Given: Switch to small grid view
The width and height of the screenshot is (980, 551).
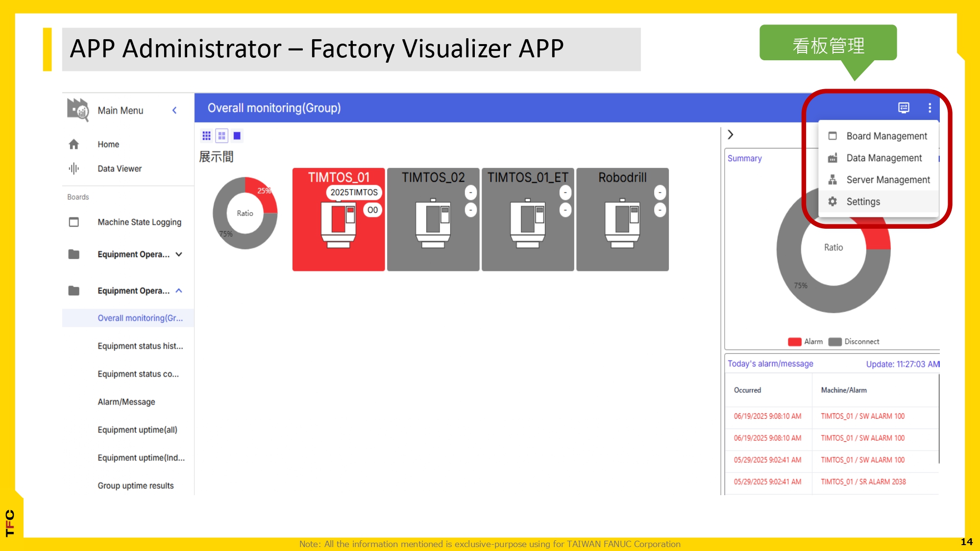Looking at the screenshot, I should [x=206, y=136].
